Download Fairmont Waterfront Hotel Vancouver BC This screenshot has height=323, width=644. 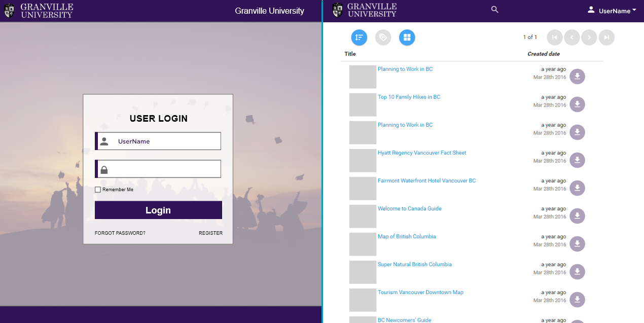pyautogui.click(x=577, y=188)
